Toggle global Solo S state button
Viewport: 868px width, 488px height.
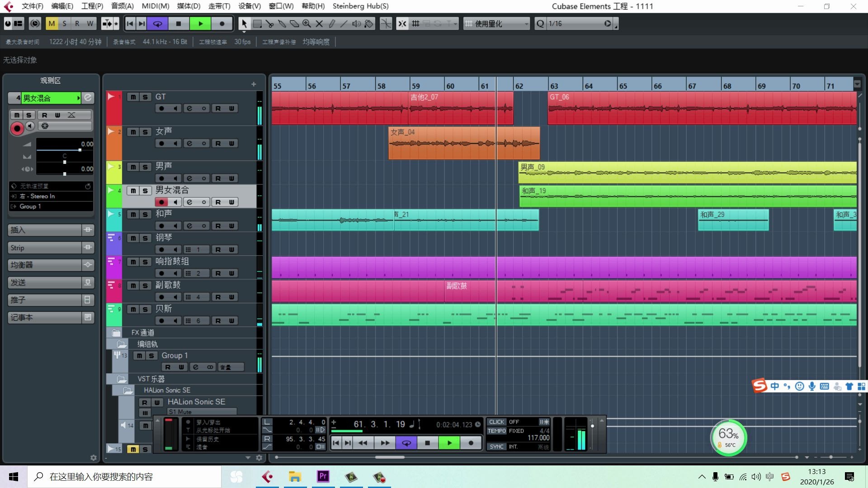click(x=64, y=23)
